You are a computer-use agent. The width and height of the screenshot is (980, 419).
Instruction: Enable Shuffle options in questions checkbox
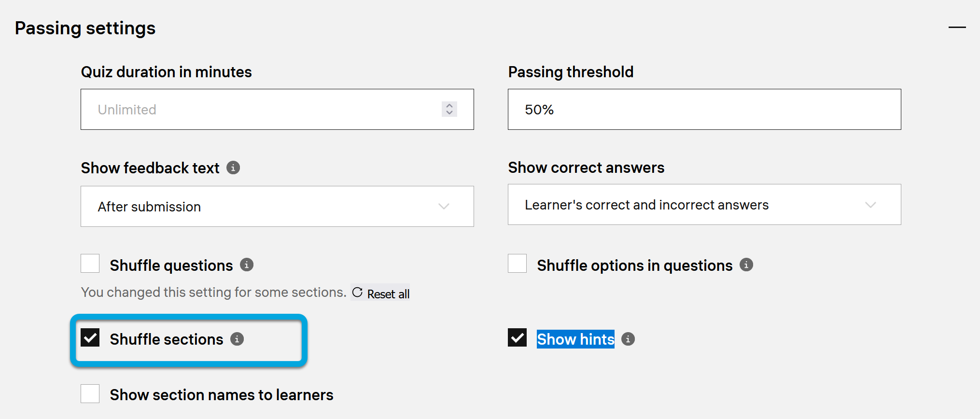click(518, 264)
